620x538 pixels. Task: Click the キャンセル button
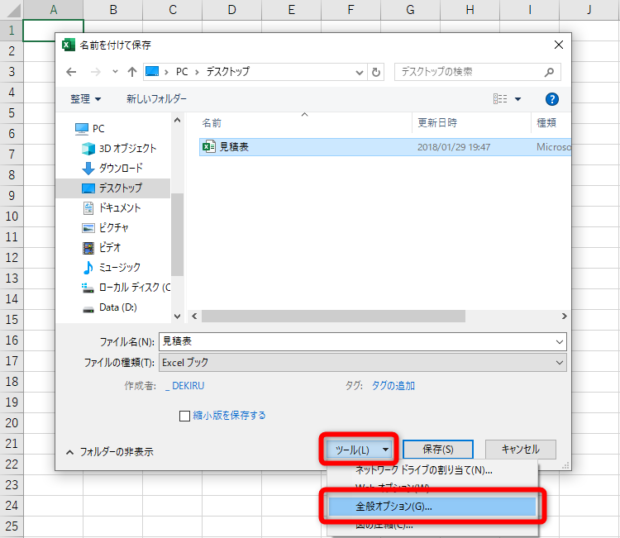click(x=520, y=449)
